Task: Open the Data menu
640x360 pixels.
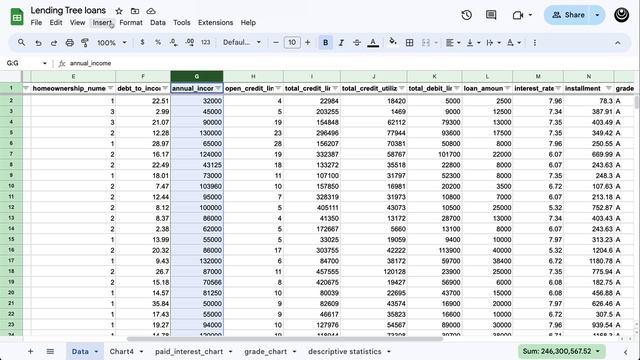Action: point(158,22)
